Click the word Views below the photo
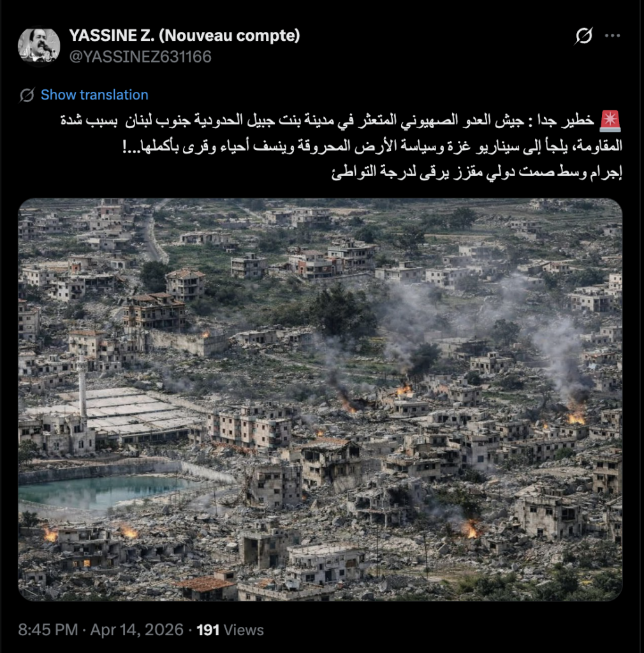The width and height of the screenshot is (644, 653). 244,630
